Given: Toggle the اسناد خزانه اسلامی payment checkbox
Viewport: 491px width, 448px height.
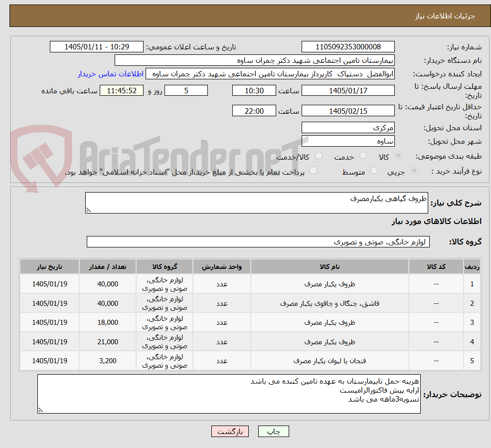Looking at the screenshot, I should pyautogui.click(x=313, y=170).
